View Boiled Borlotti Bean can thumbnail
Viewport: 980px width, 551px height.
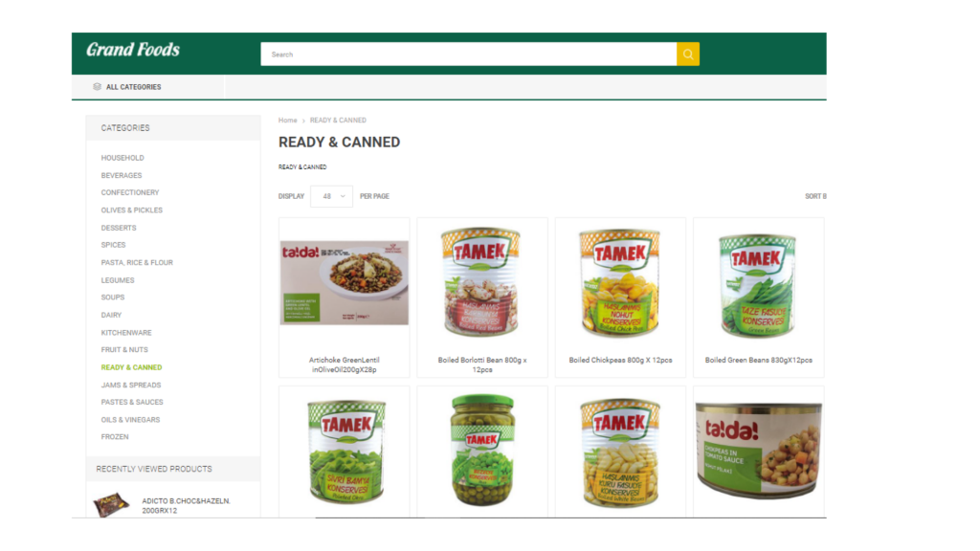tap(481, 282)
